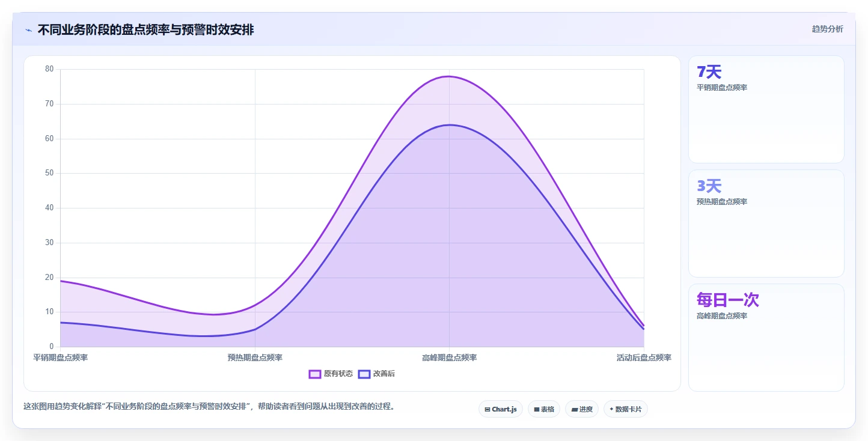This screenshot has height=441, width=868.
Task: Click the 60 y-axis tick label
Action: click(49, 139)
